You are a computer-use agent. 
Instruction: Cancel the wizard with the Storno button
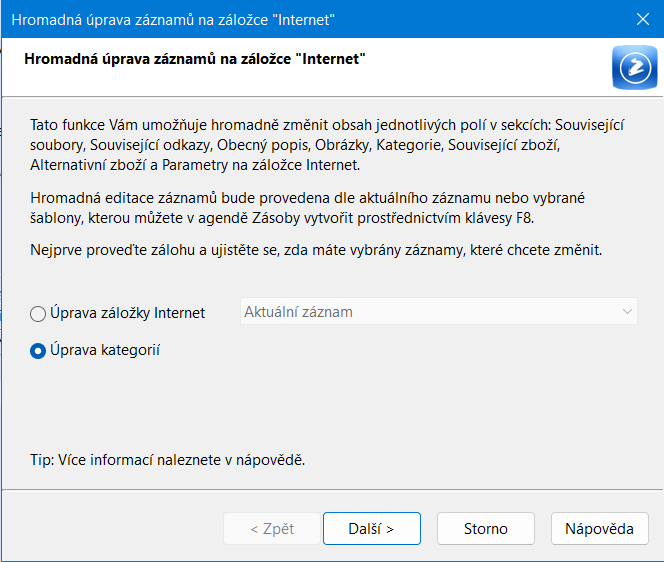pyautogui.click(x=486, y=528)
